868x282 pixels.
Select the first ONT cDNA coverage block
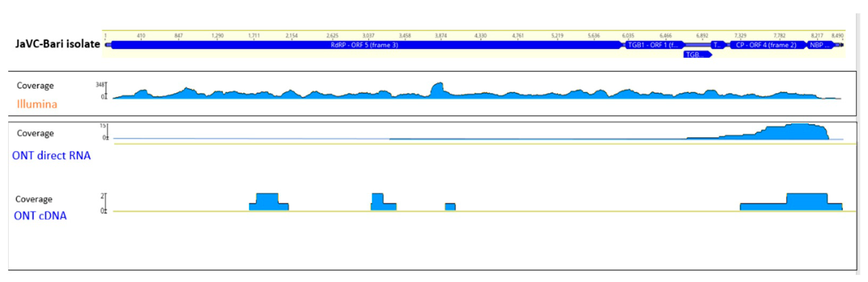coord(268,202)
